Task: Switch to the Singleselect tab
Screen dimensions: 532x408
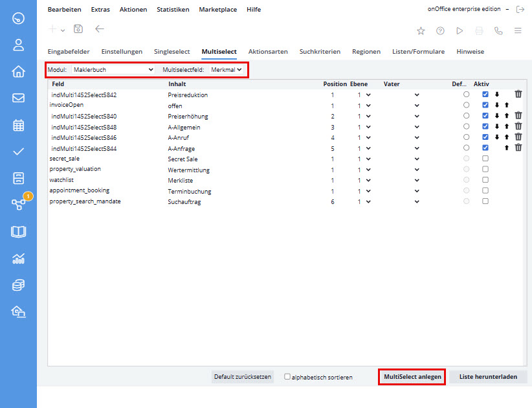Action: point(172,51)
